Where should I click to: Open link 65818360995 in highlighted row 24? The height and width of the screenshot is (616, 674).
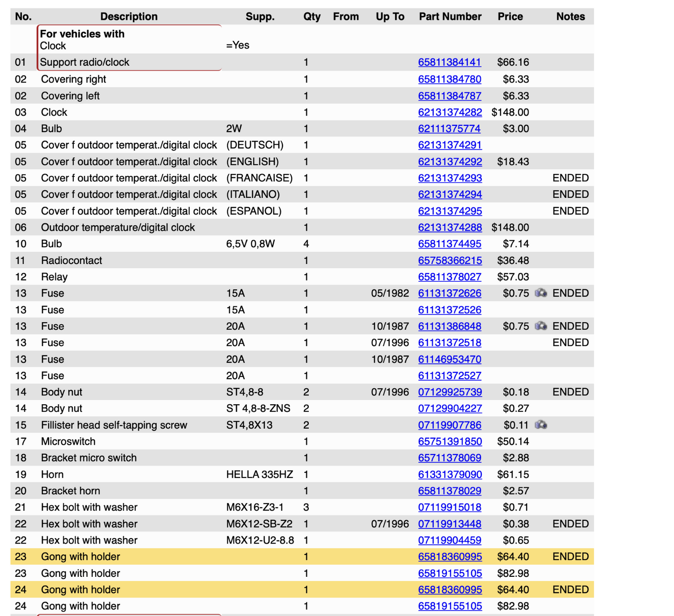[450, 590]
